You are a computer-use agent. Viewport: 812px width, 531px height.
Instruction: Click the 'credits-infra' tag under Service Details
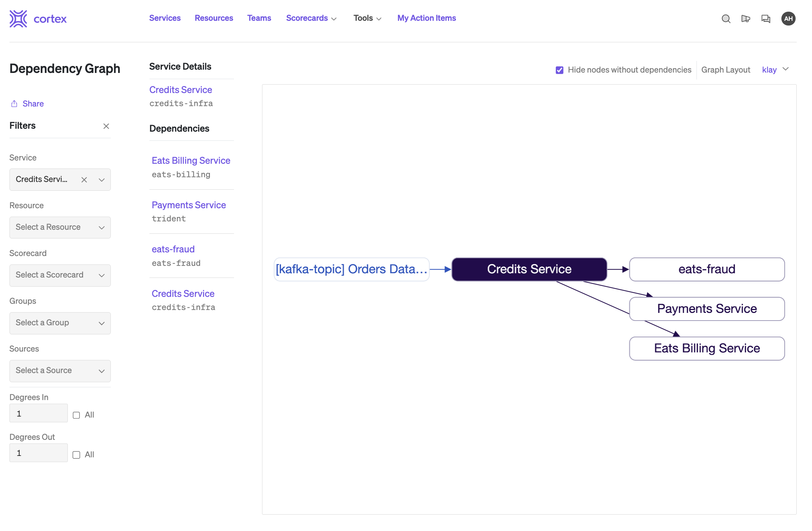(x=181, y=104)
